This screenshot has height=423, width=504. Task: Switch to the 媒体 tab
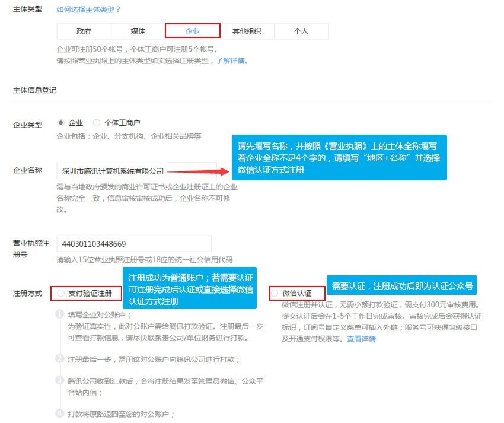click(136, 31)
